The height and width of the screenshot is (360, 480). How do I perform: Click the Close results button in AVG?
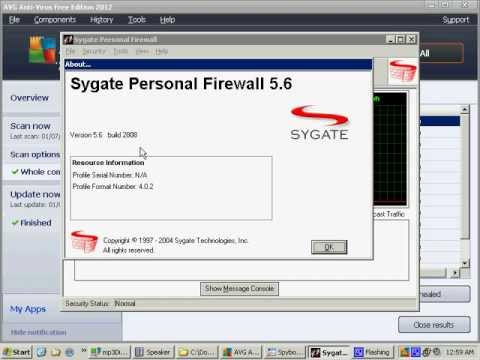[x=434, y=325]
